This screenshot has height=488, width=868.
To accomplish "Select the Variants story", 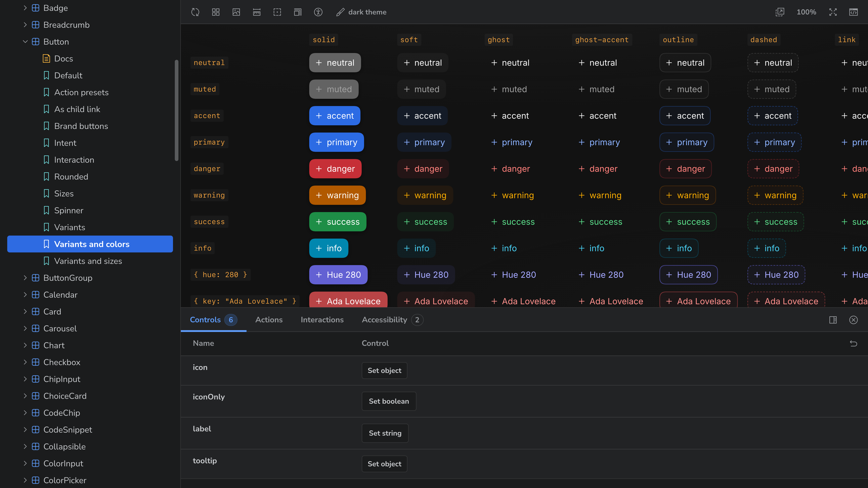I will point(90,227).
